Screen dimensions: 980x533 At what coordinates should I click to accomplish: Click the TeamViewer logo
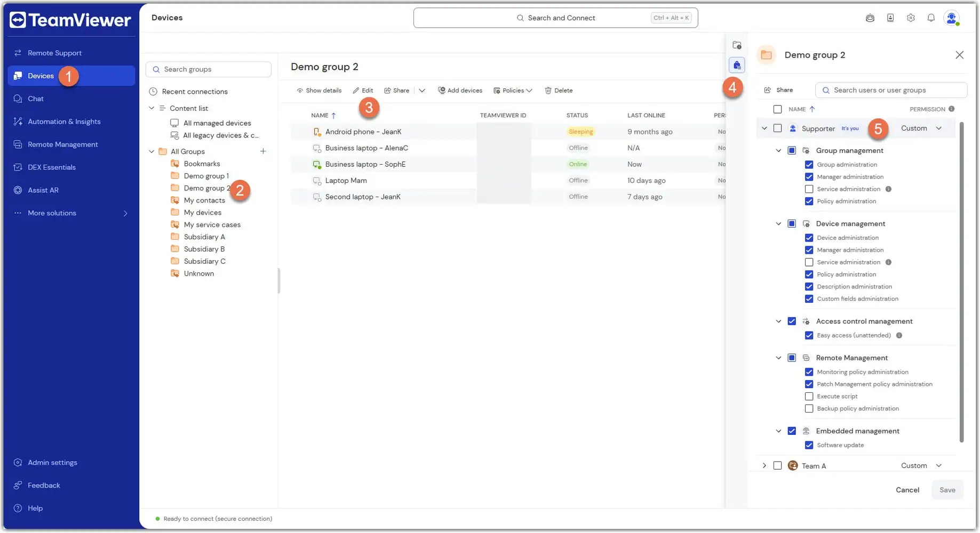70,20
